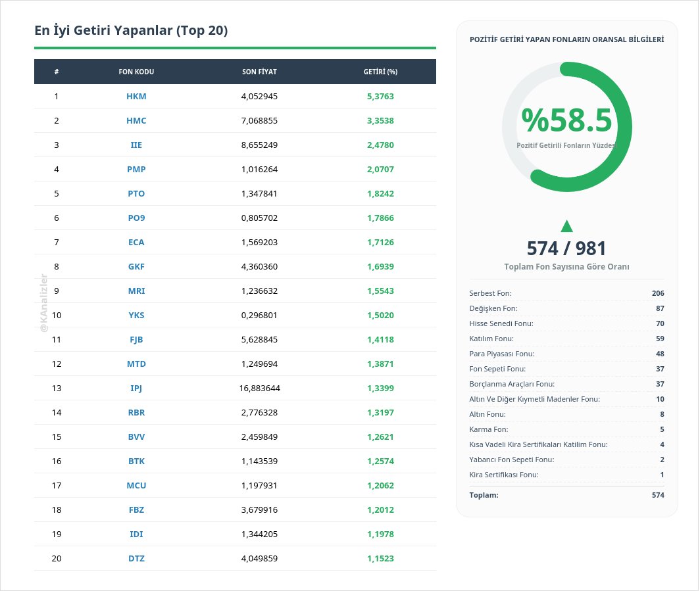Click the IPJ fund code
The image size is (700, 591).
pos(136,389)
